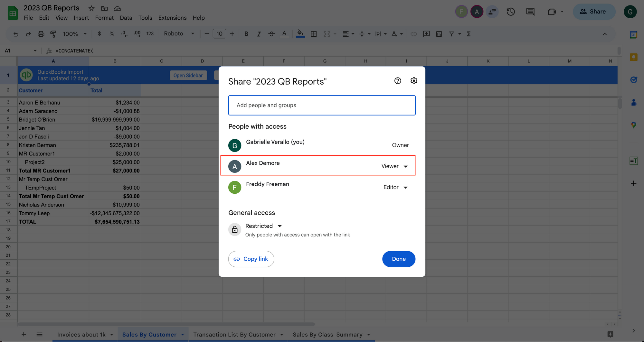
Task: Check cloud save status icon
Action: pos(118,8)
